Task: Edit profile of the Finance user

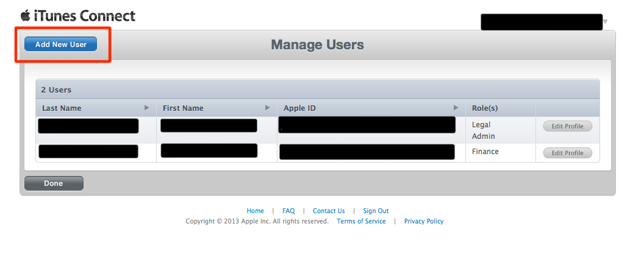Action: (x=567, y=153)
